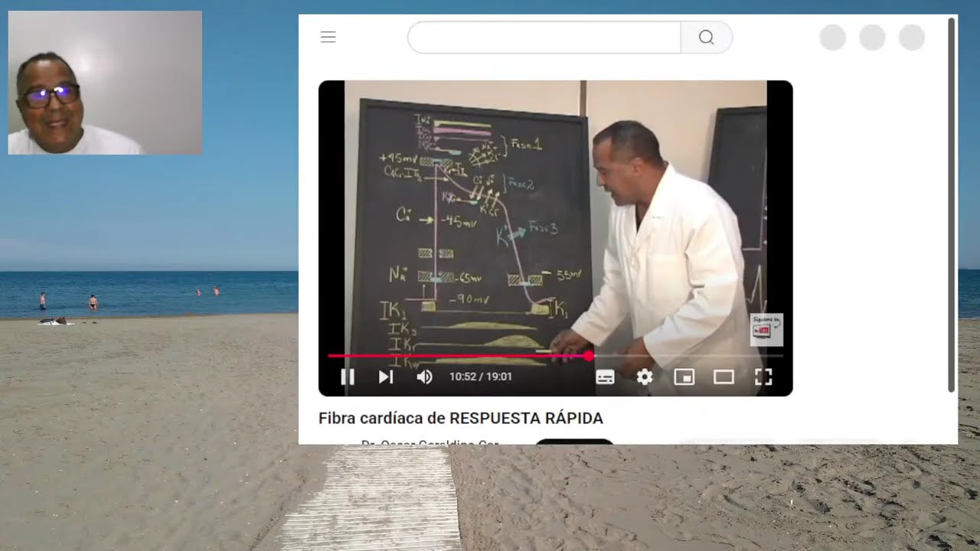Skip to the next video
The image size is (980, 551).
pyautogui.click(x=386, y=377)
